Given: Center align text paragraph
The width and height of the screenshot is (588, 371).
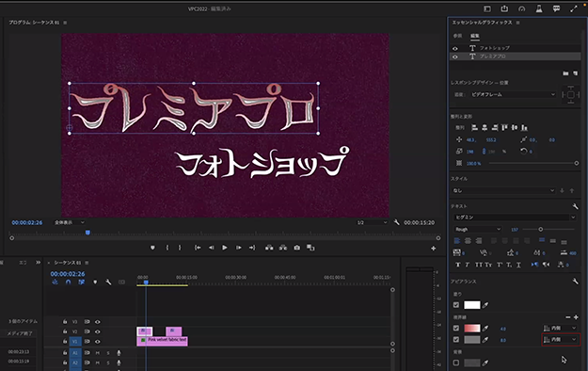Looking at the screenshot, I should (x=468, y=241).
